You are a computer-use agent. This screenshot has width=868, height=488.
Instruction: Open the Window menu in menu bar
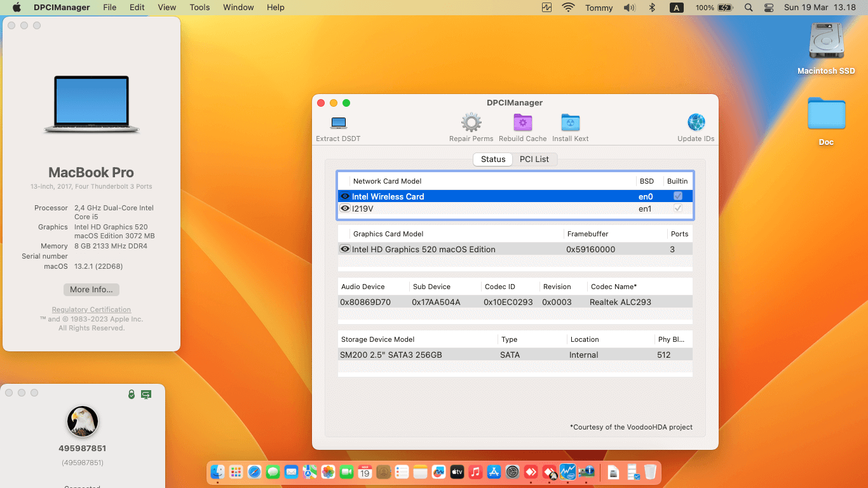coord(238,8)
